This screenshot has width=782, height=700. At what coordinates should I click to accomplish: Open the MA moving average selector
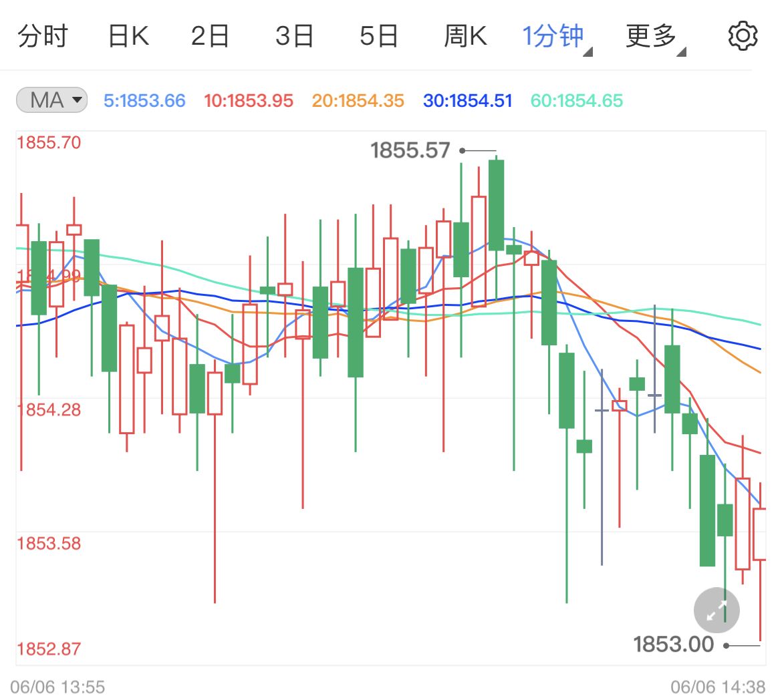click(50, 100)
